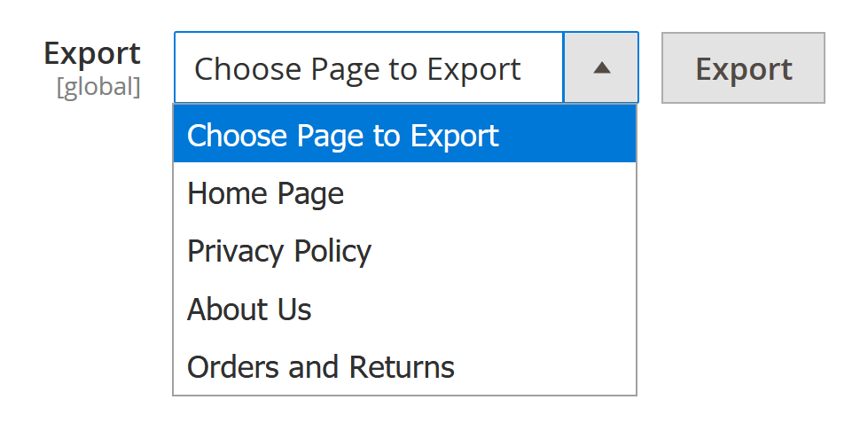Choose Privacy Policy option
This screenshot has width=868, height=439.
click(279, 251)
